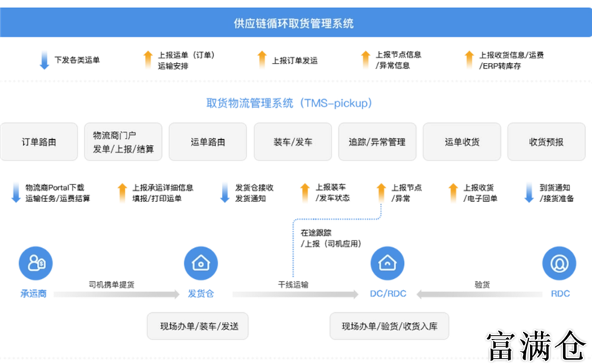This screenshot has width=592, height=364.
Task: Click orange up arrow beside 上报订单发运
Action: tap(260, 60)
